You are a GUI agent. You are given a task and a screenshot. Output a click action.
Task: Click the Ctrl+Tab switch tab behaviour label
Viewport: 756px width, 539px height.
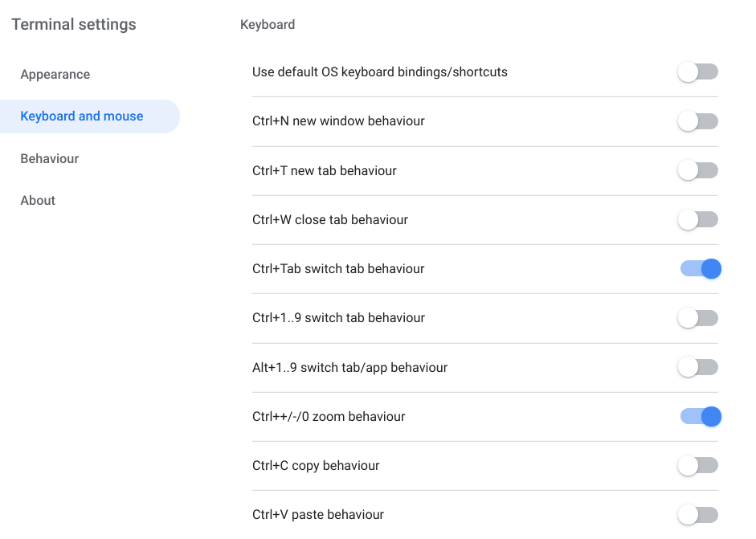(338, 269)
